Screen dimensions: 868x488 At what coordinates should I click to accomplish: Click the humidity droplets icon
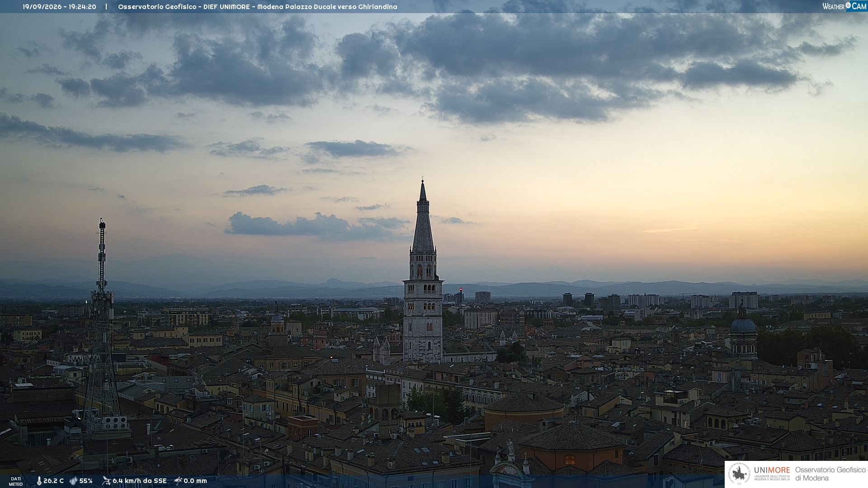click(73, 481)
